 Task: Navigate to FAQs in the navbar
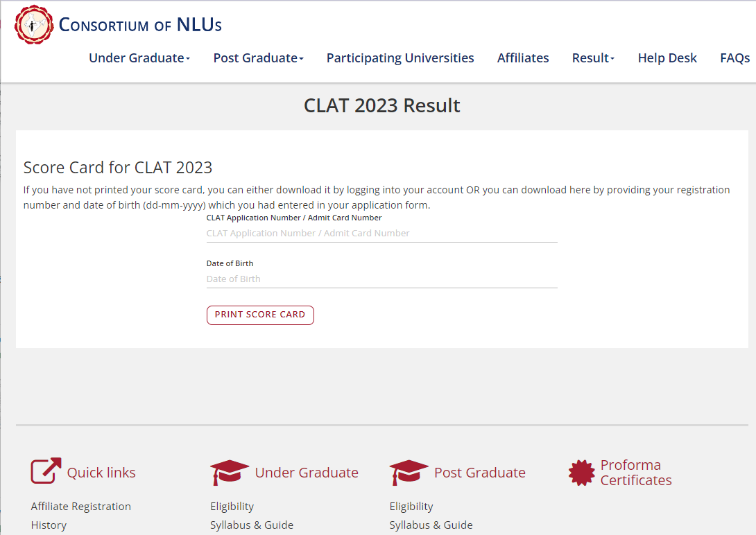coord(734,58)
